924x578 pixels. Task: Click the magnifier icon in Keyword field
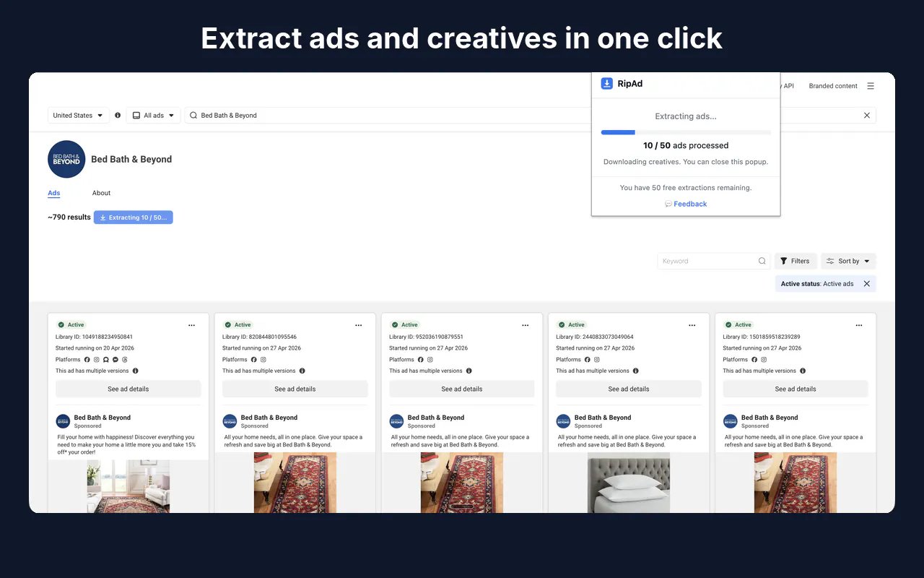pyautogui.click(x=762, y=261)
